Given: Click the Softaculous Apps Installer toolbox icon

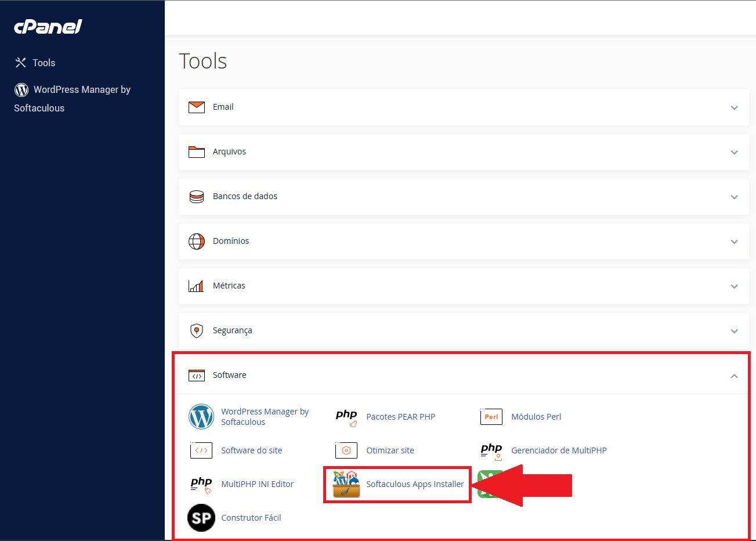Looking at the screenshot, I should [x=346, y=484].
